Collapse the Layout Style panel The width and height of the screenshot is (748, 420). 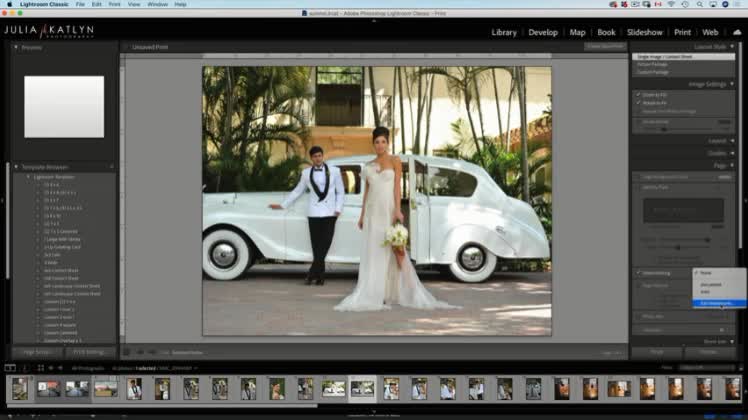point(732,47)
